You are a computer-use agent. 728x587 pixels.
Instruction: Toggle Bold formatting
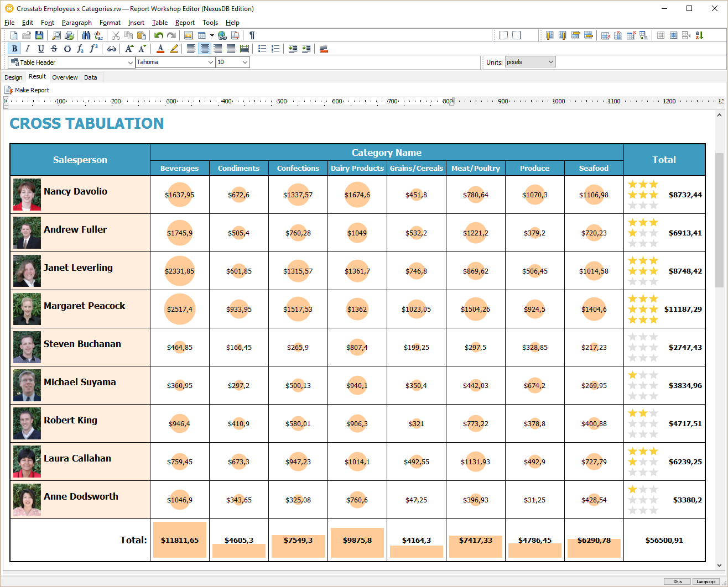click(x=14, y=49)
